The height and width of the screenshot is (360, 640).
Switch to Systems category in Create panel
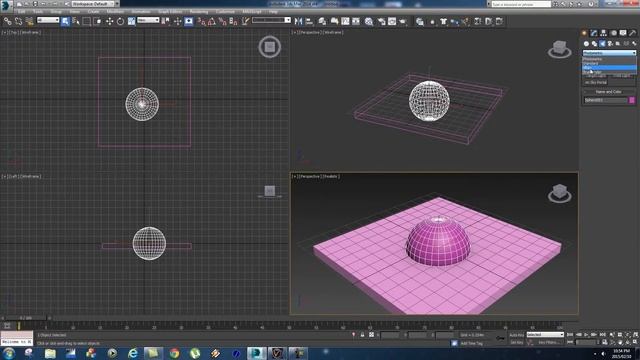(x=634, y=44)
